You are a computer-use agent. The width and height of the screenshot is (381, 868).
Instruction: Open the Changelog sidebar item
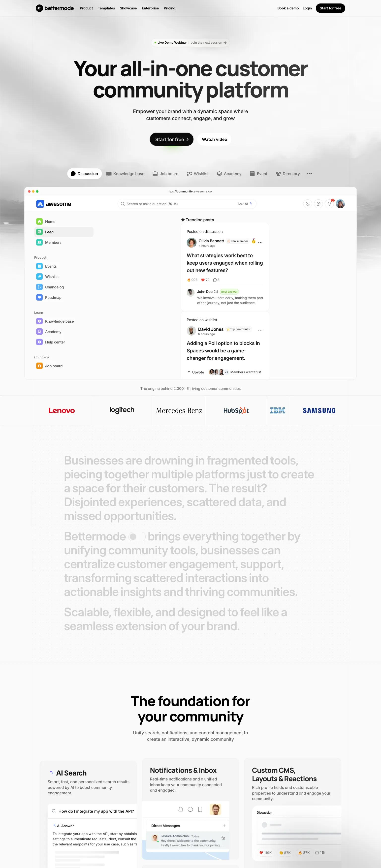click(x=54, y=287)
